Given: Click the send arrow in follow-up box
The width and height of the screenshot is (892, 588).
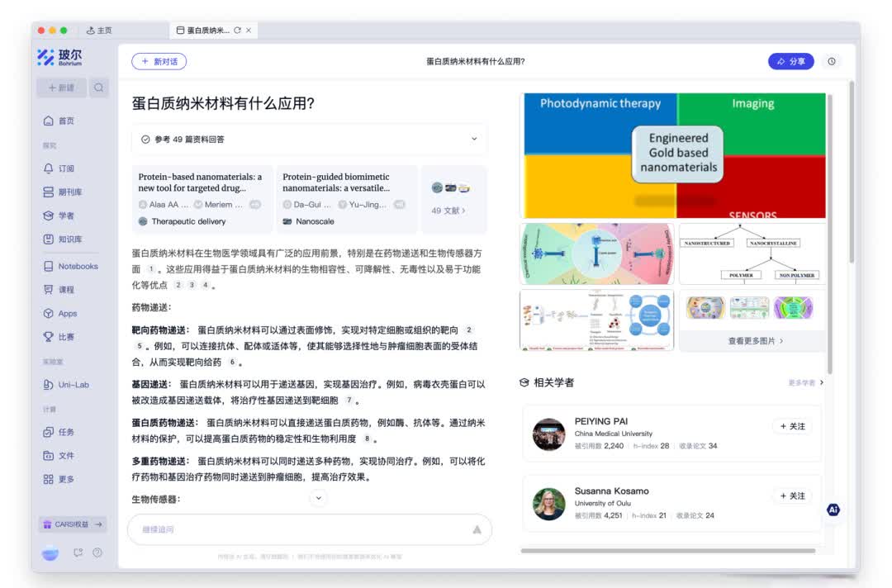Looking at the screenshot, I should tap(477, 529).
